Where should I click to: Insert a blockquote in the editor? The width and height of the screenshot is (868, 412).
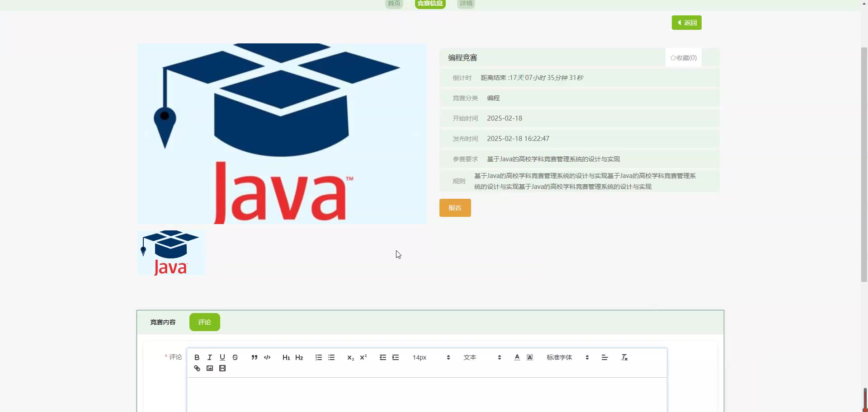coord(255,357)
